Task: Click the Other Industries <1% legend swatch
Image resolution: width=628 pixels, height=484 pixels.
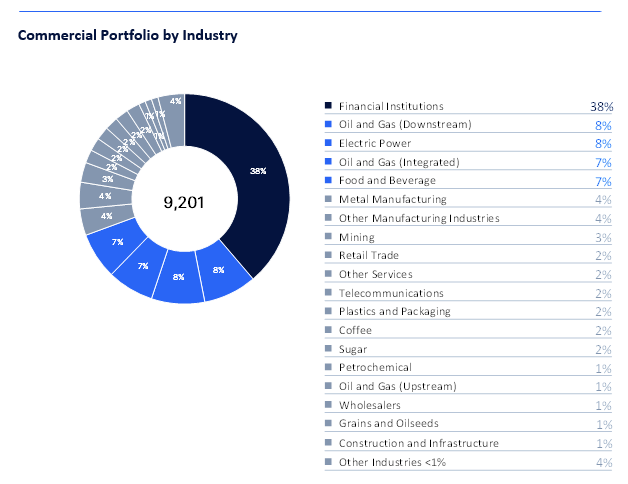Action: 328,462
